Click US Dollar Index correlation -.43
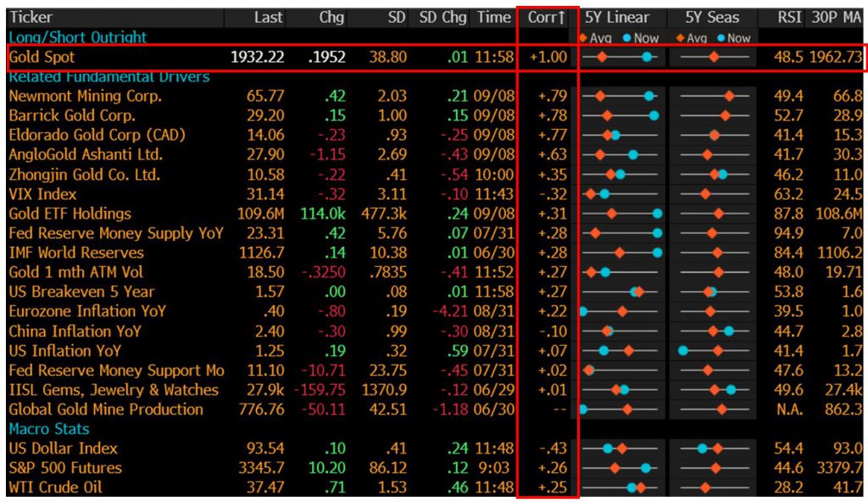 (x=553, y=449)
